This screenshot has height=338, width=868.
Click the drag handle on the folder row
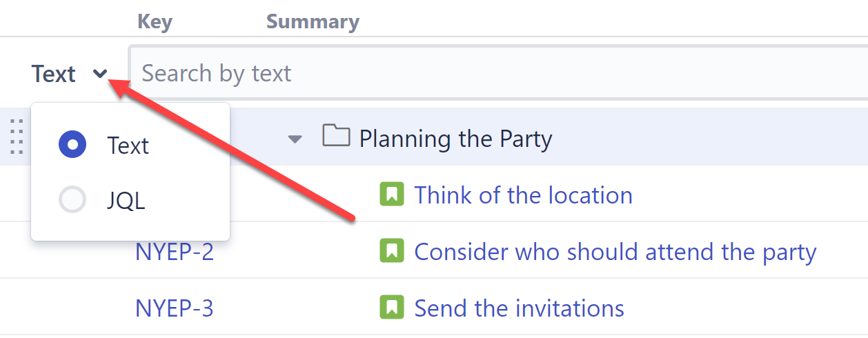click(17, 137)
